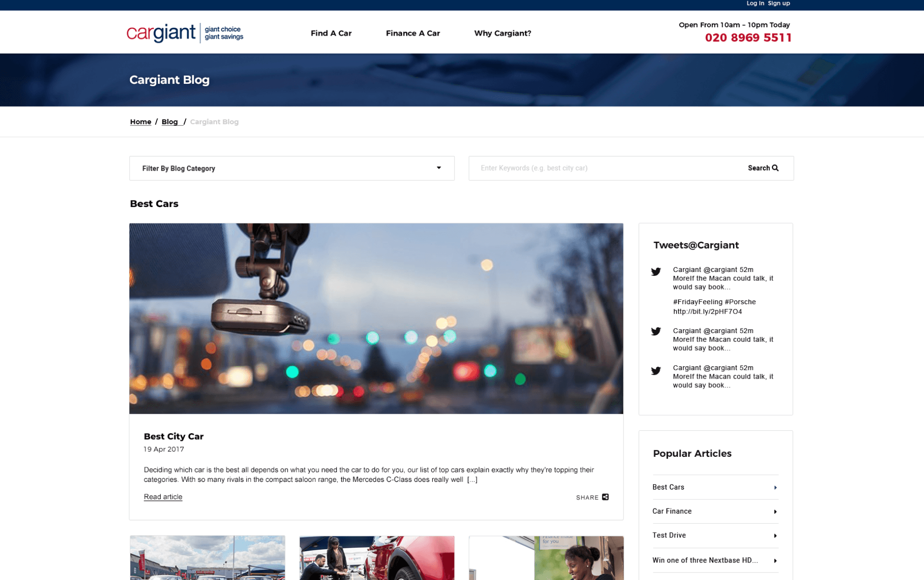Screen dimensions: 924x580
Task: Open the Find A Car menu
Action: click(x=331, y=33)
